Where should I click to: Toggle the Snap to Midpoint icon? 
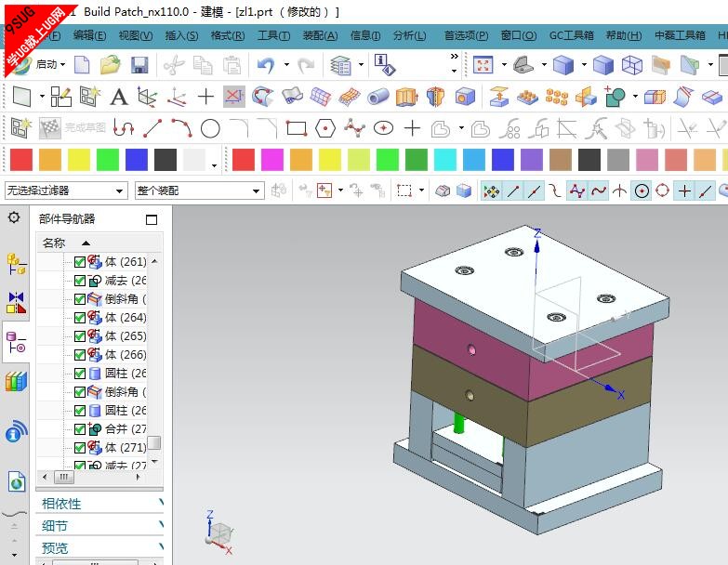pyautogui.click(x=535, y=191)
